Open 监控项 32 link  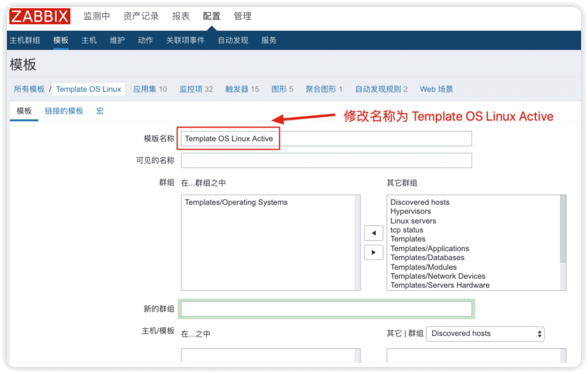tap(196, 89)
